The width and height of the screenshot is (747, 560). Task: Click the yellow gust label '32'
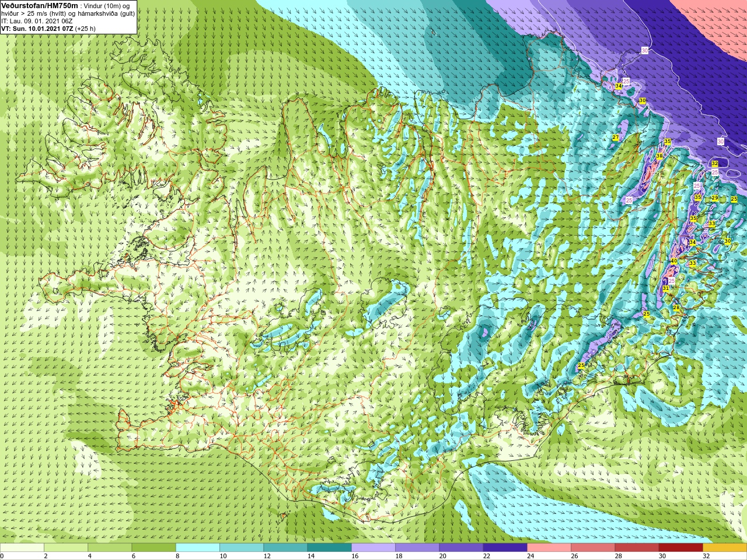point(715,163)
